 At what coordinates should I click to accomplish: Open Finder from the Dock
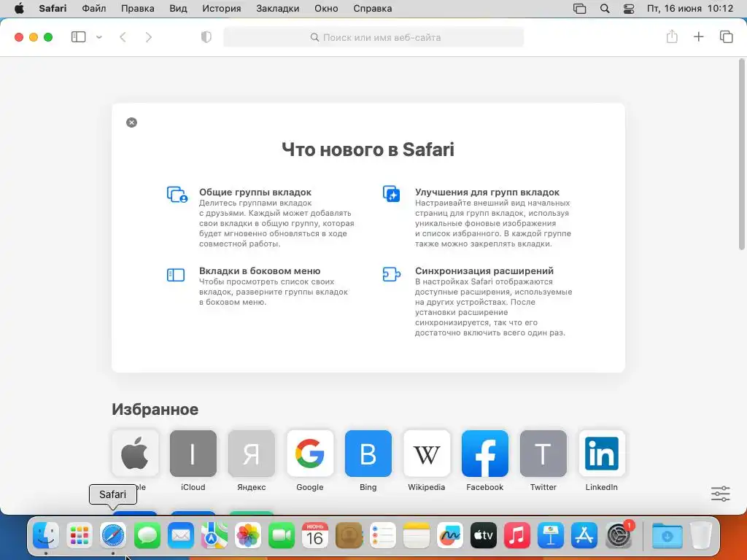pos(46,536)
